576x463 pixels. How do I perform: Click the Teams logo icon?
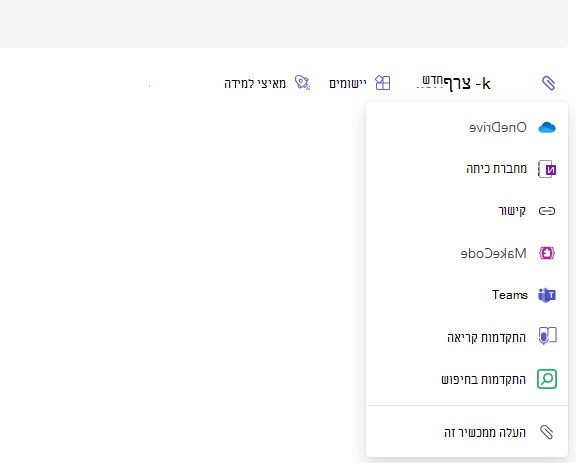pos(547,295)
